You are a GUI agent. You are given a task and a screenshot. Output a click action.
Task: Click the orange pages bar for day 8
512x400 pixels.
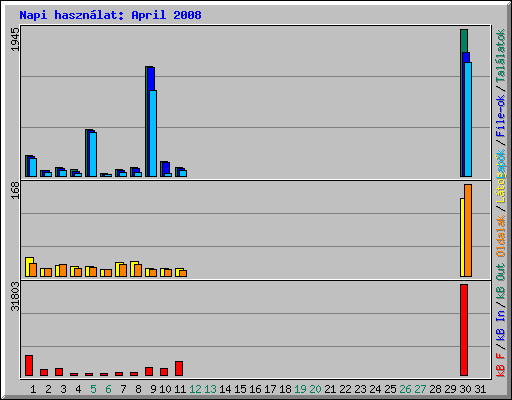138,270
